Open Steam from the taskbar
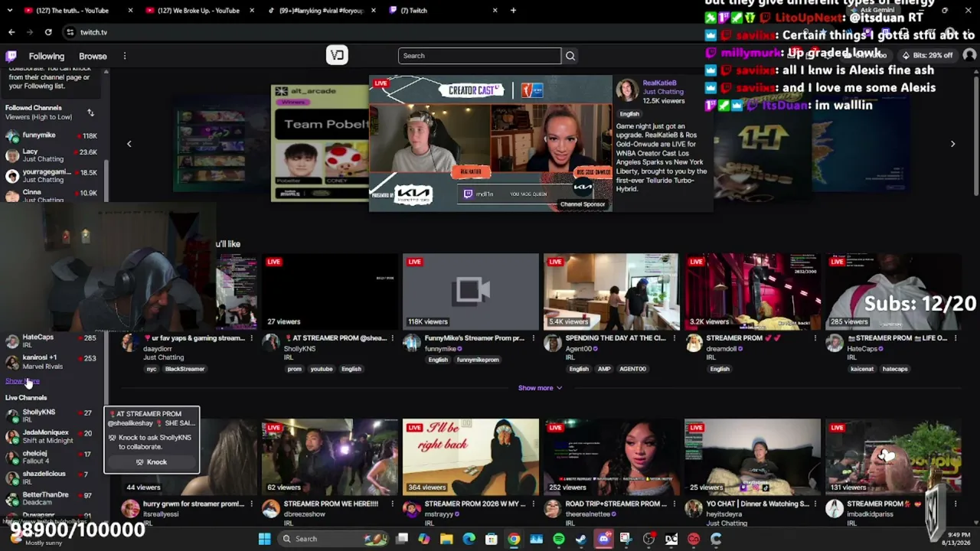This screenshot has height=551, width=980. [581, 539]
